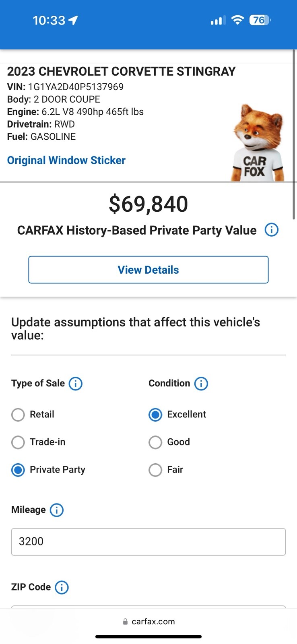Open the Original Window Sticker link
Screen dimensions: 297x644
(x=66, y=160)
